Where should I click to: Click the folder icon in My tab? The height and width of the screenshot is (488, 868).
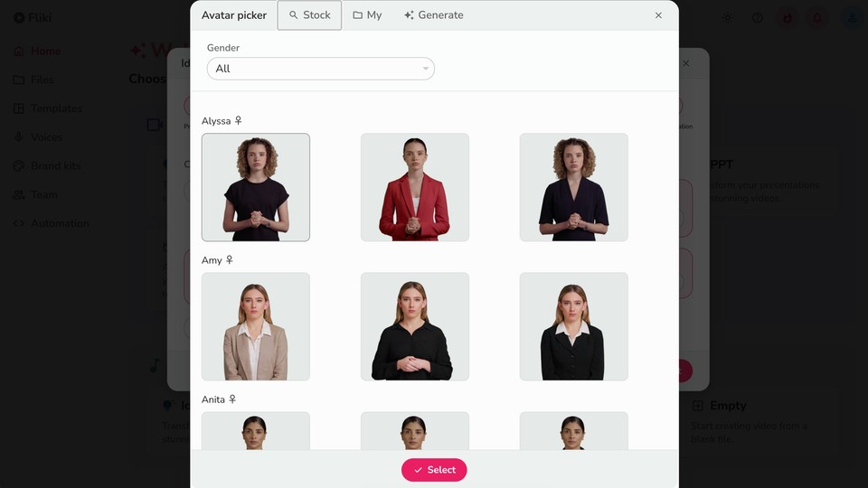click(358, 15)
